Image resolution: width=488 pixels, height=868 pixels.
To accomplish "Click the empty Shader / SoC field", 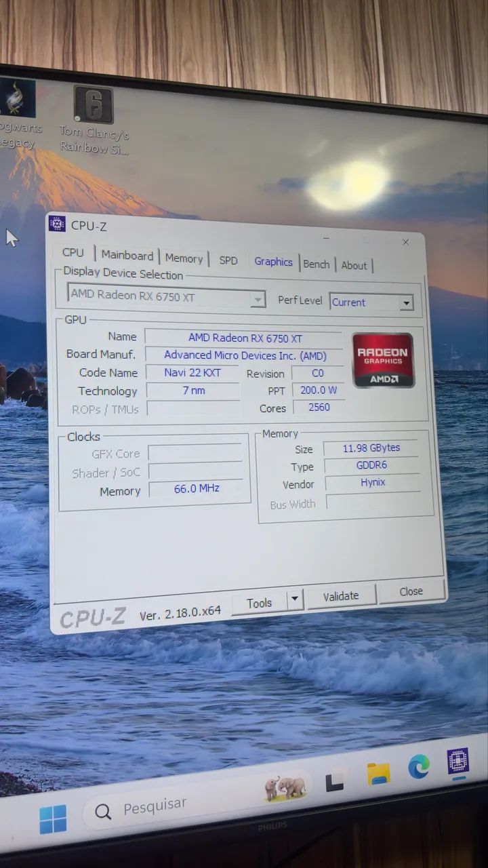I will tap(195, 471).
